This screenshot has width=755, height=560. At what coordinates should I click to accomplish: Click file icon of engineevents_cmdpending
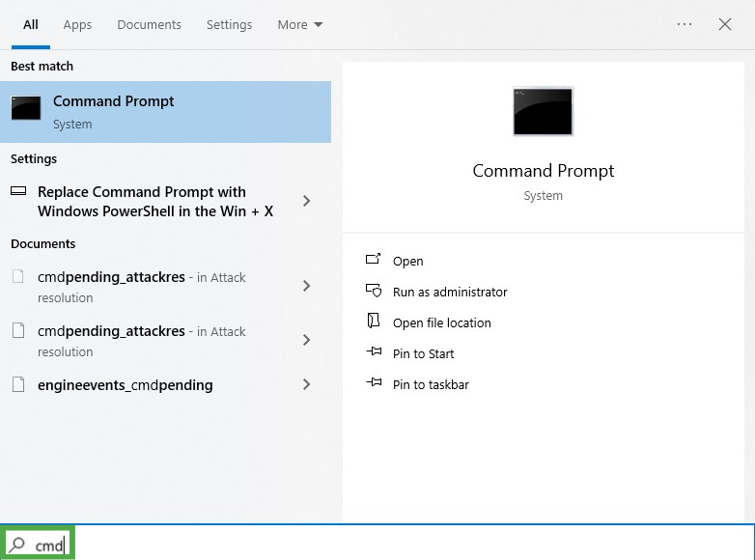[18, 384]
